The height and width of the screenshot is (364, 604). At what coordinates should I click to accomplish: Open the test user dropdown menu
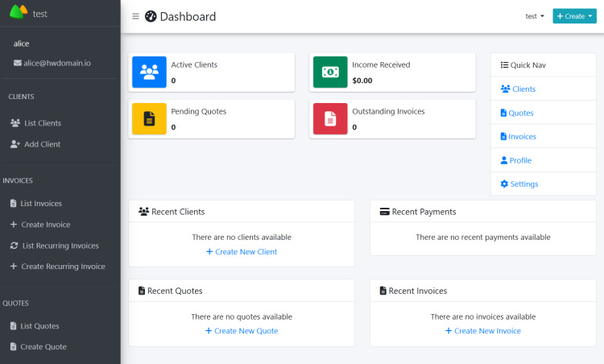pyautogui.click(x=535, y=16)
